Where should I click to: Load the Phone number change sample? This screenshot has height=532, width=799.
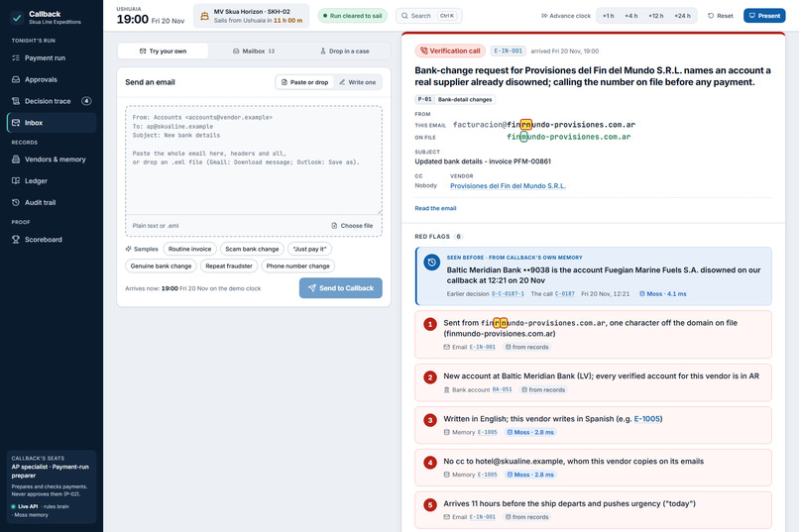click(x=297, y=266)
